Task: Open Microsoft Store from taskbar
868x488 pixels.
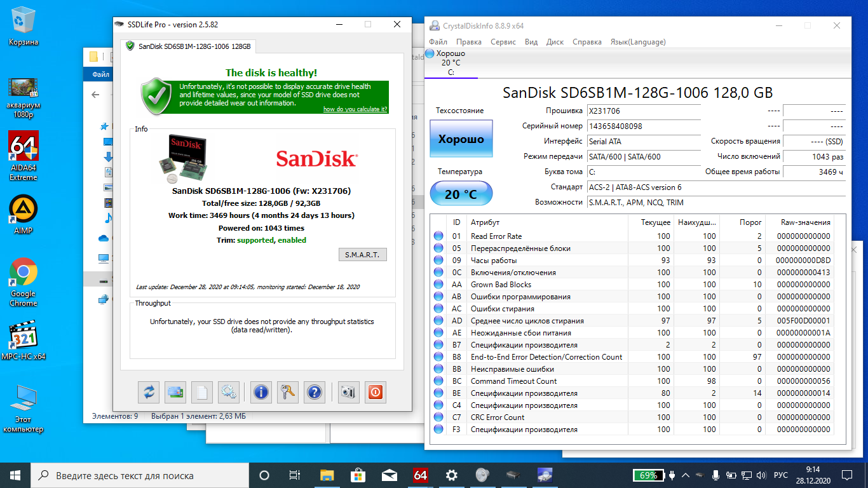Action: tap(358, 475)
